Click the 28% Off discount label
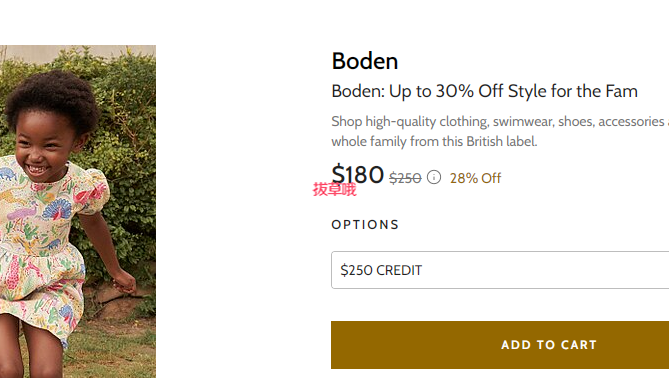This screenshot has height=378, width=669. point(475,178)
